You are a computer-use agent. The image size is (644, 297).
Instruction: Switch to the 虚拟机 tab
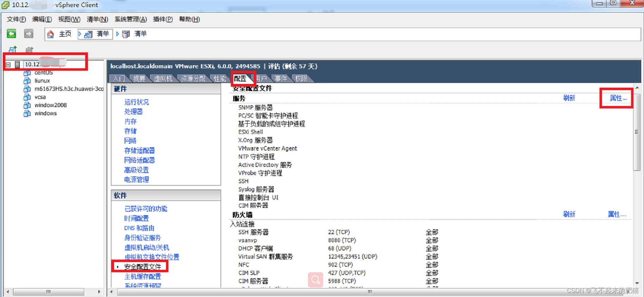pyautogui.click(x=163, y=78)
